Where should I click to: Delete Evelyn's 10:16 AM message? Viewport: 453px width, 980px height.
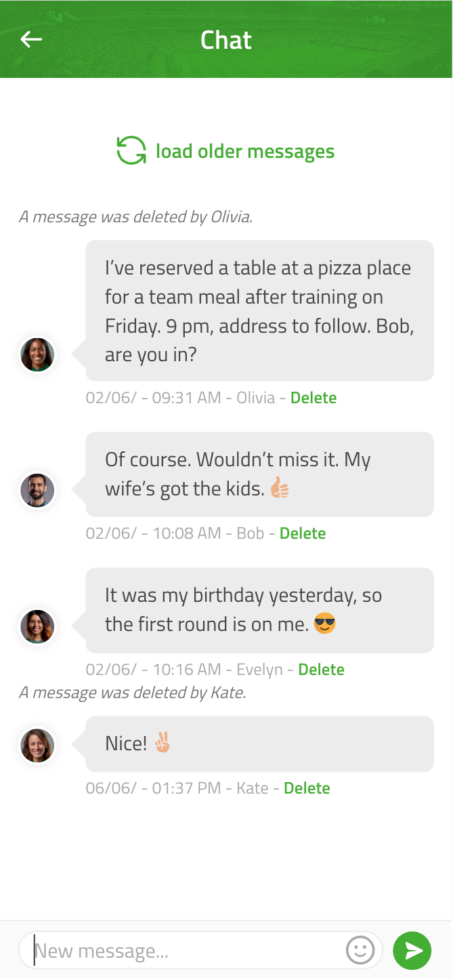(322, 670)
